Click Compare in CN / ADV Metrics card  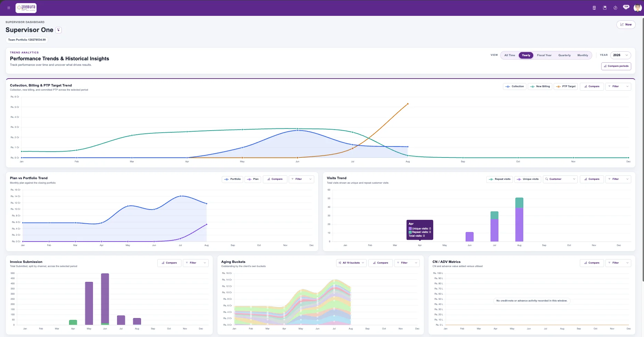[592, 263]
